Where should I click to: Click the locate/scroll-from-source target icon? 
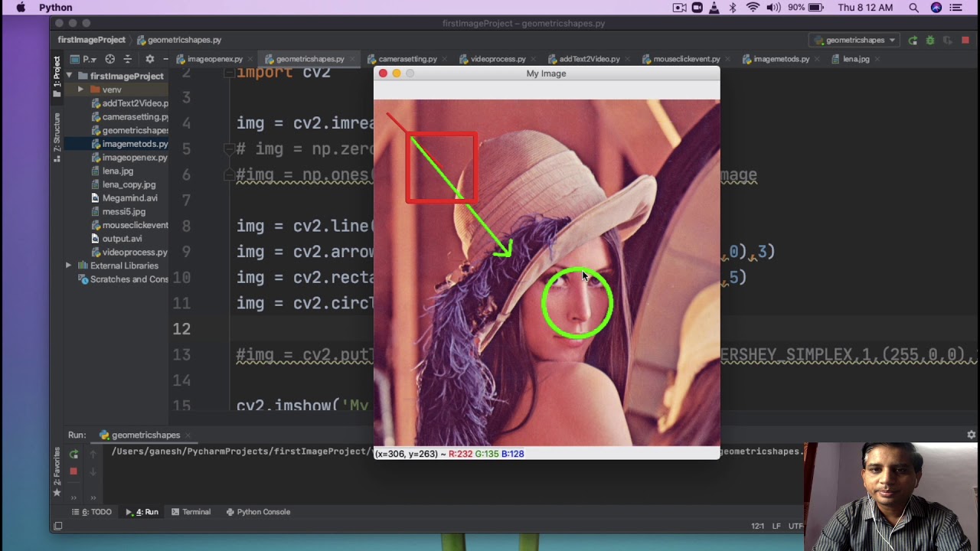click(x=109, y=59)
